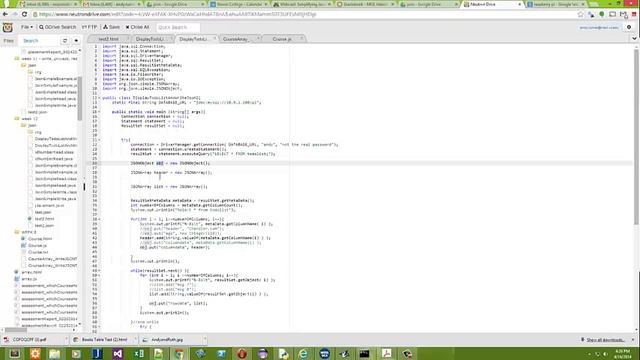The width and height of the screenshot is (640, 360).
Task: Switch to the Course.js editor tab
Action: pyautogui.click(x=282, y=39)
